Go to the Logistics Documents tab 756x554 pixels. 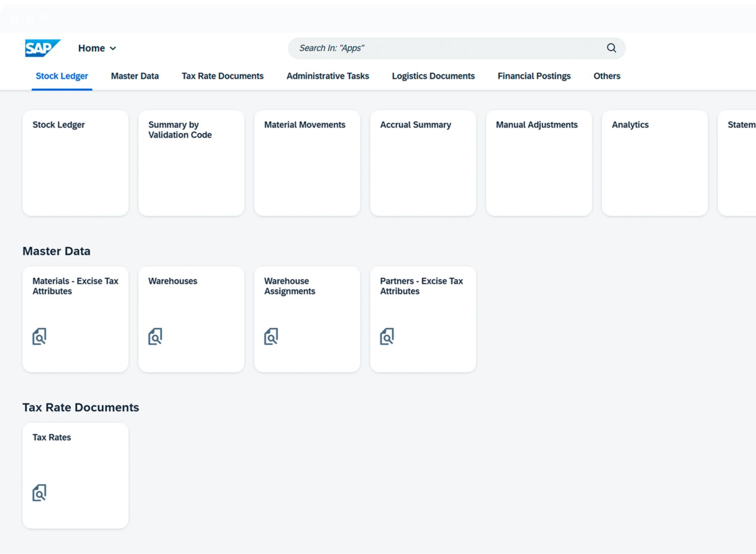pyautogui.click(x=433, y=76)
